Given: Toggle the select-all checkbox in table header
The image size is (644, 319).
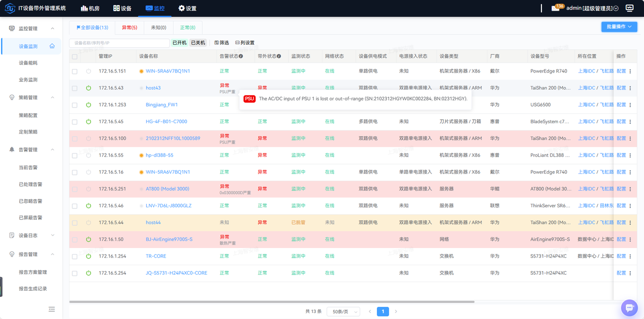Looking at the screenshot, I should pyautogui.click(x=74, y=56).
